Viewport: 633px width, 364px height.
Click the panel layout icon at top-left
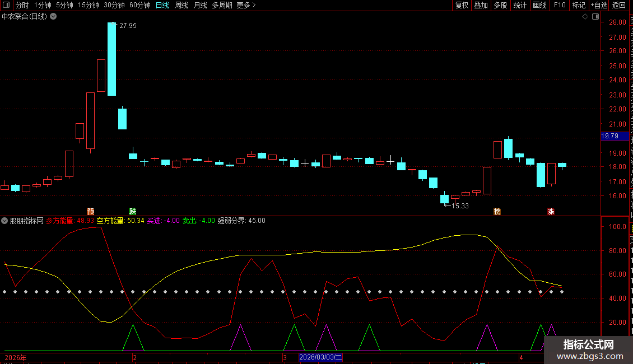click(x=6, y=5)
